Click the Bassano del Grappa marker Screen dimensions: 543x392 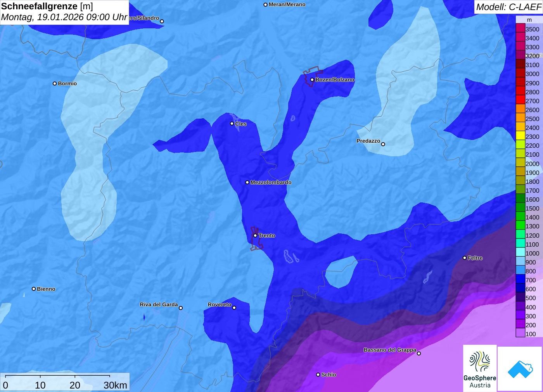pos(419,353)
